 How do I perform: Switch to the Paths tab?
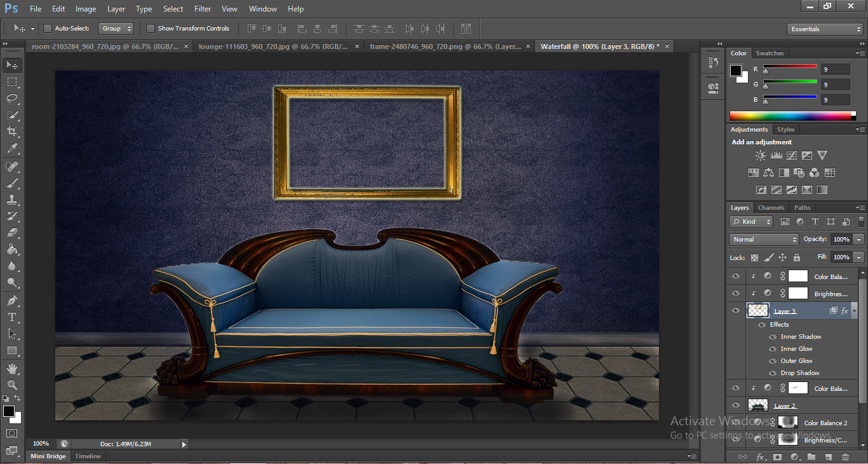pos(803,208)
